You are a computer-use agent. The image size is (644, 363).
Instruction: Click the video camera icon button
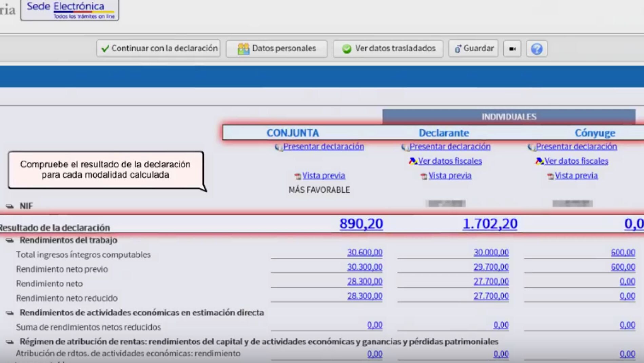click(512, 49)
